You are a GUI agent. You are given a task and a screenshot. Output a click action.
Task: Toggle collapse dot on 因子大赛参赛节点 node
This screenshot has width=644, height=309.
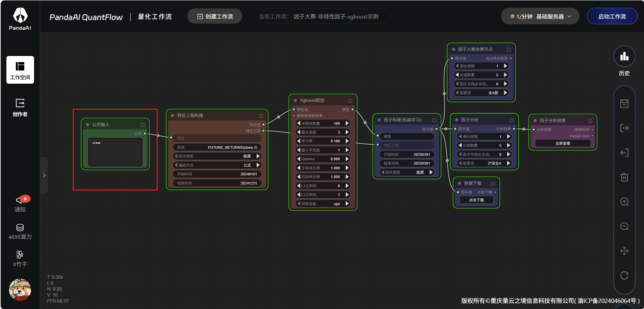coord(454,49)
